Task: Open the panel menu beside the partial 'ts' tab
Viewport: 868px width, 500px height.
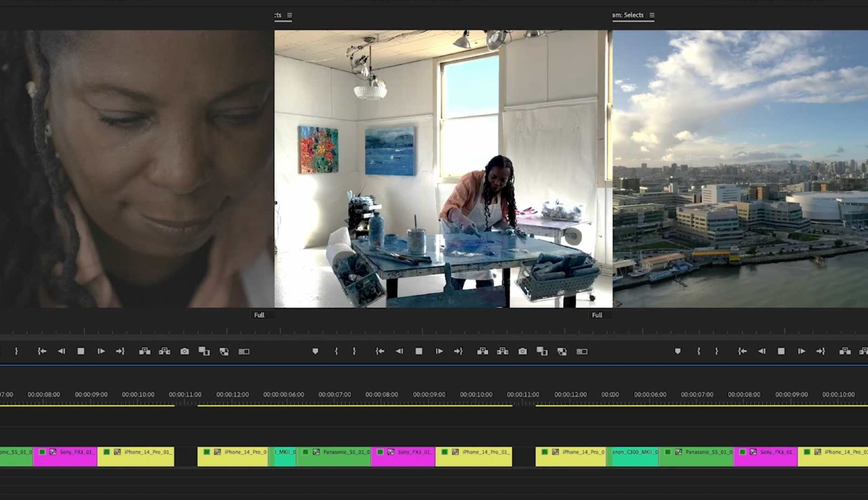Action: pos(289,15)
